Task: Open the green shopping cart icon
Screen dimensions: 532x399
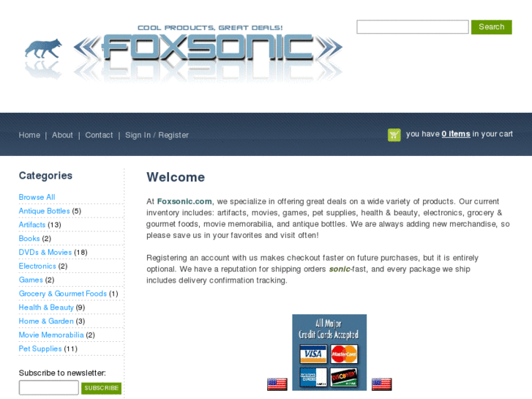Action: coord(394,135)
